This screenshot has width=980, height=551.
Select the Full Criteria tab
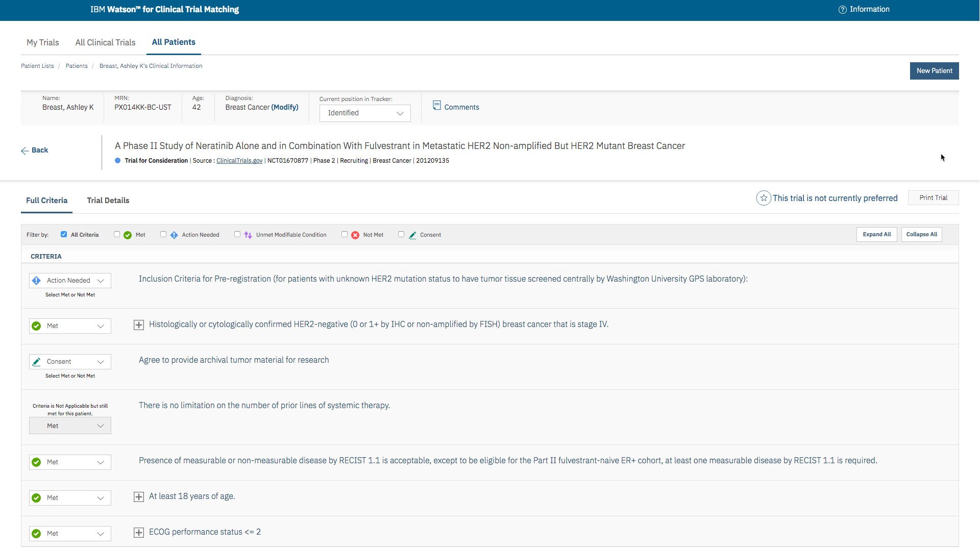pyautogui.click(x=46, y=201)
